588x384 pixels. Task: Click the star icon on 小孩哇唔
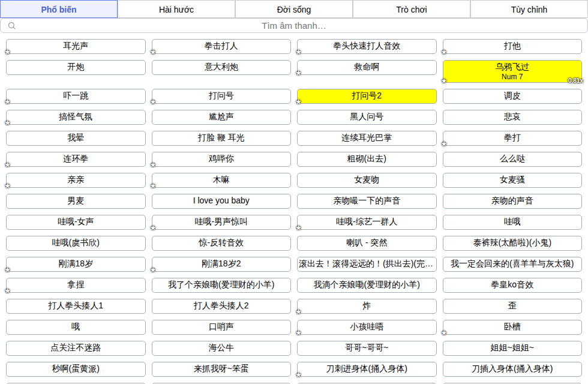299,332
